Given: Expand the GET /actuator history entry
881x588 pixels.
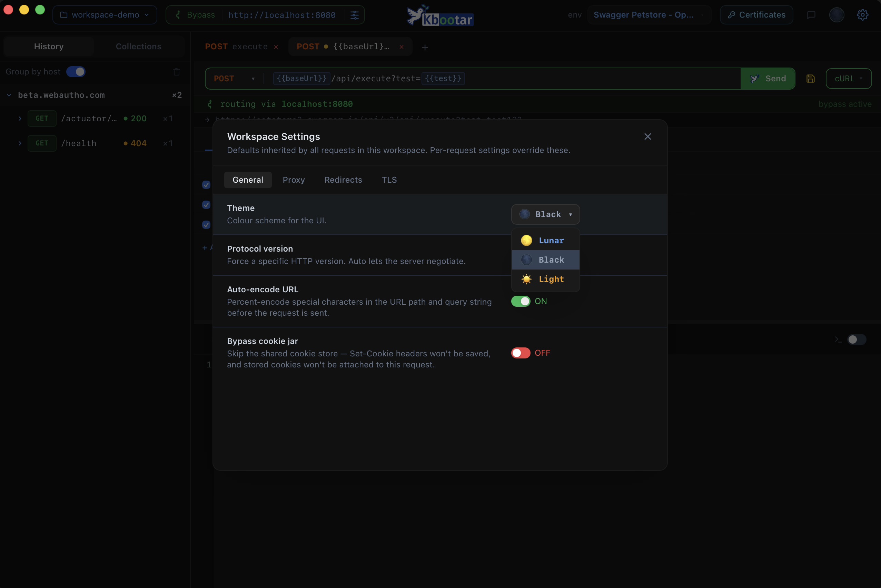Looking at the screenshot, I should tap(20, 119).
